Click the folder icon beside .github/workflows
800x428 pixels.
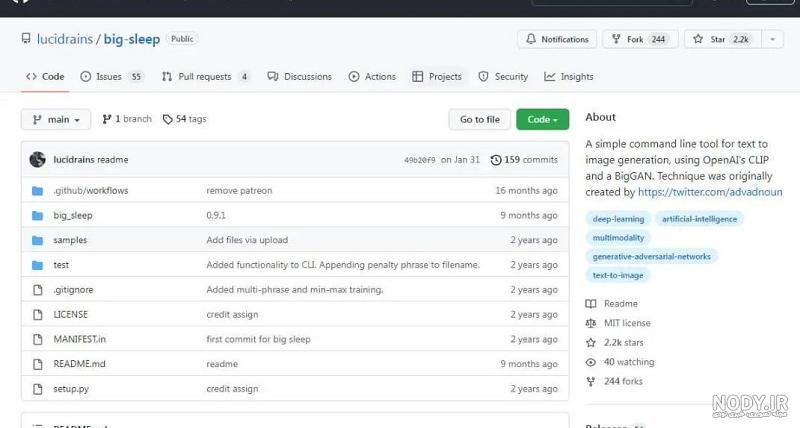[x=37, y=191]
